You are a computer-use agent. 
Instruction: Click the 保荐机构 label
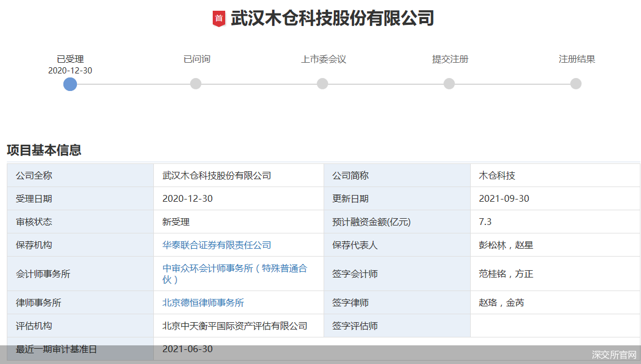(x=34, y=245)
